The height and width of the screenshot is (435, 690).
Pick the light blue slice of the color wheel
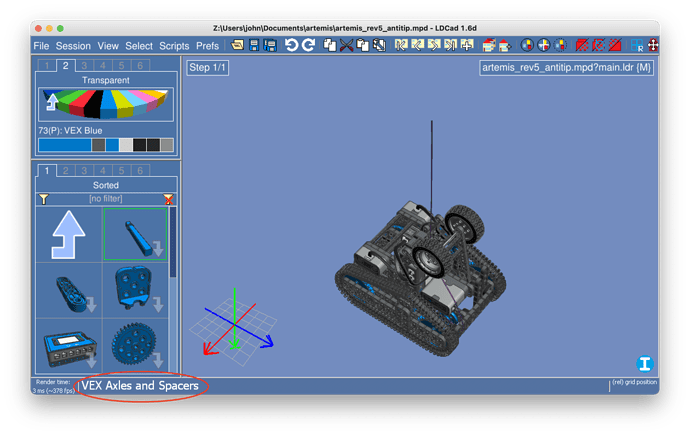point(137,104)
